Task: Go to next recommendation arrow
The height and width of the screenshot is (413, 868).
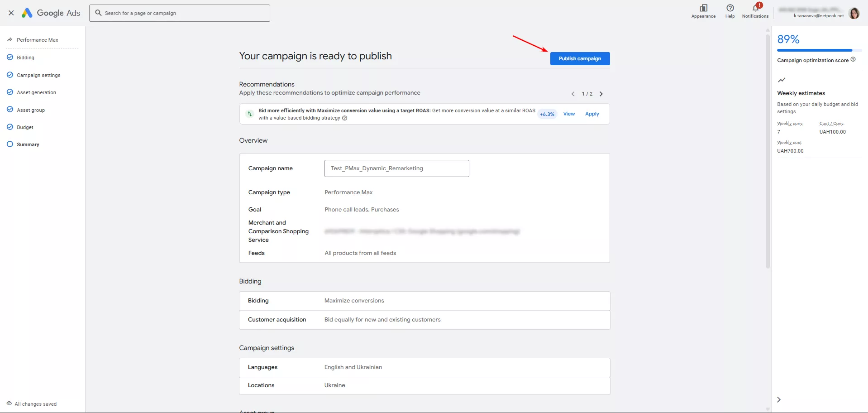Action: (601, 94)
